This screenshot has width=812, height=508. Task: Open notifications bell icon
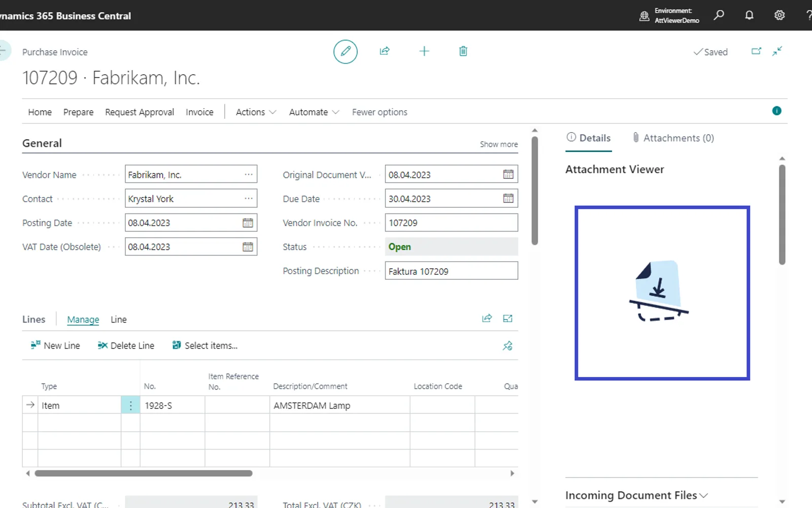(749, 15)
